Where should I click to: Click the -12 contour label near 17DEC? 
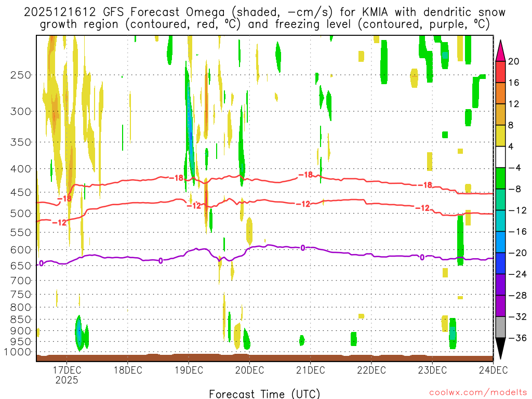point(59,222)
